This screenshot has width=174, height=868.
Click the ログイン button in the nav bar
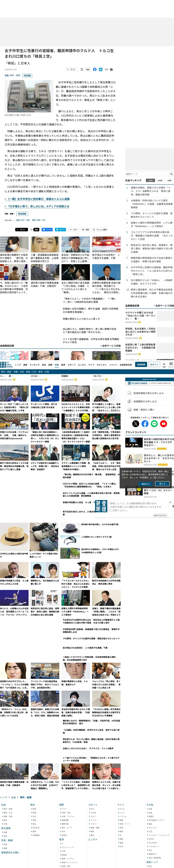point(154,364)
